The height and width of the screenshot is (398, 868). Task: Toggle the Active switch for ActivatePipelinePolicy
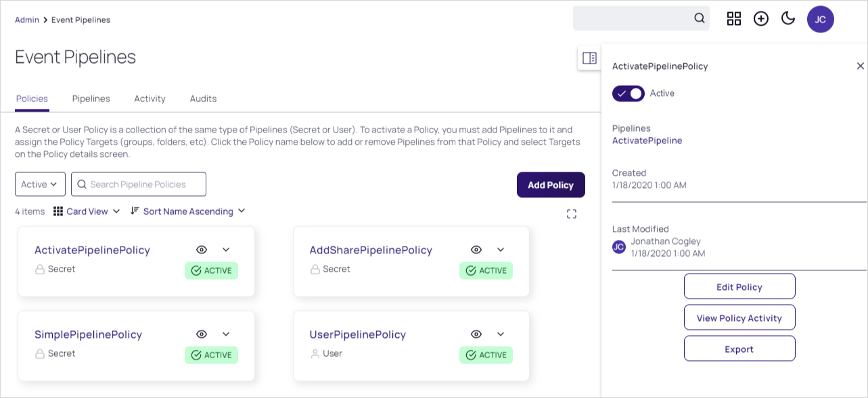click(628, 93)
